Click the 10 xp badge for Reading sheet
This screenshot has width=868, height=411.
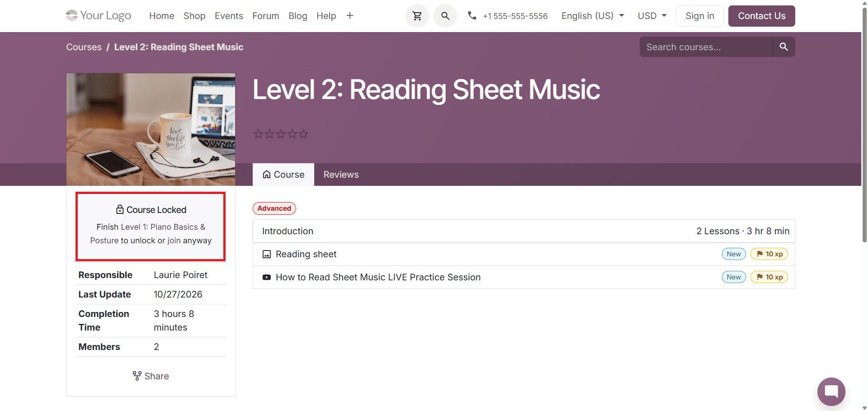pos(769,254)
